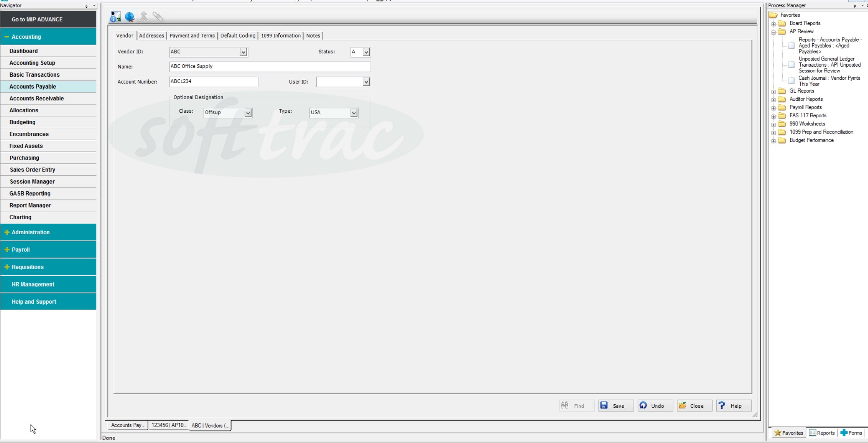Click the AP Review folder icon

pos(782,31)
